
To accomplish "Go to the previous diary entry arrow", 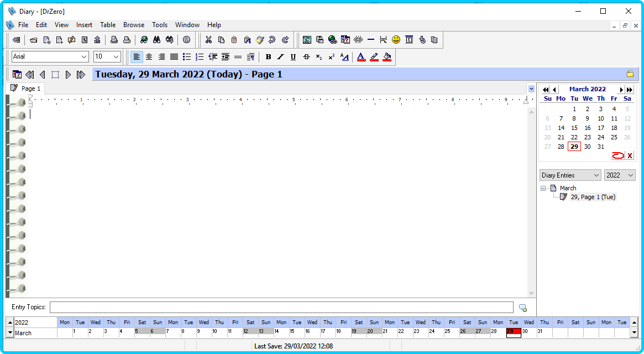I will click(x=43, y=75).
